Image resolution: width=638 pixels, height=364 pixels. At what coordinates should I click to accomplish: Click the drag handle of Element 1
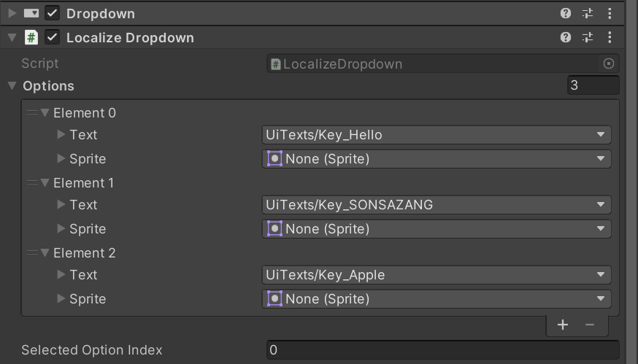32,183
